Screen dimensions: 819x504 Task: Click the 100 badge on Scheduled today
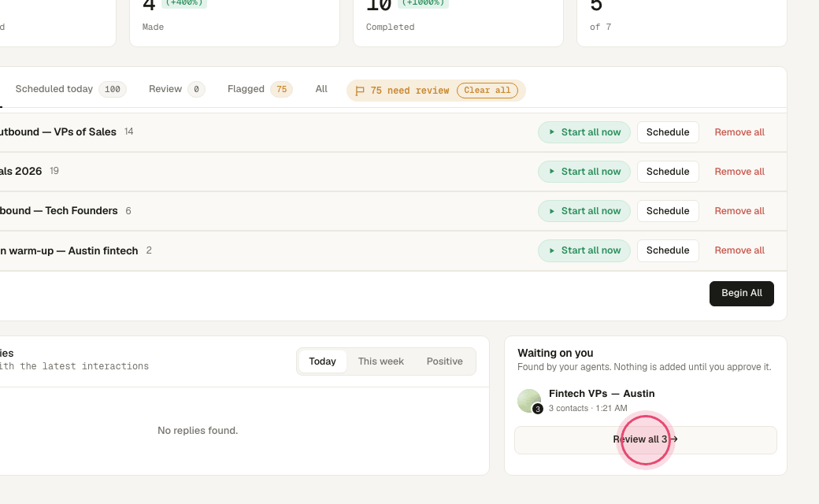pos(113,89)
